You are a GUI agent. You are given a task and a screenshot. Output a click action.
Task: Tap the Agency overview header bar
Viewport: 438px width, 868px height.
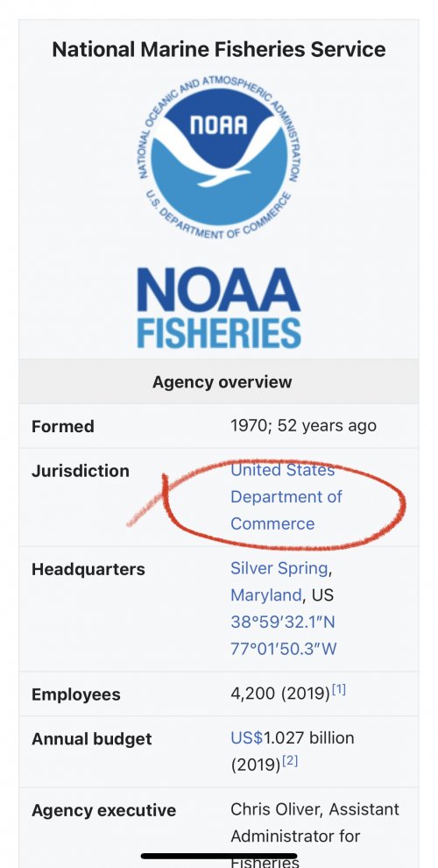(x=219, y=381)
